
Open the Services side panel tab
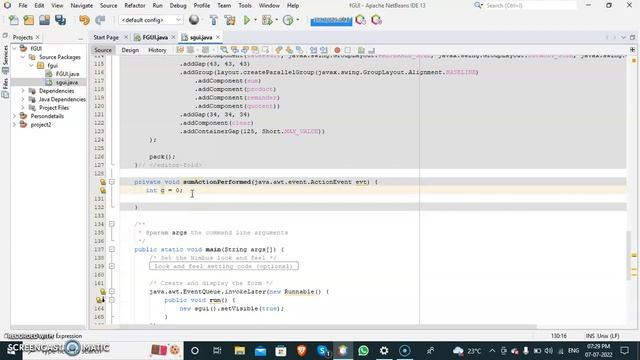click(x=5, y=56)
